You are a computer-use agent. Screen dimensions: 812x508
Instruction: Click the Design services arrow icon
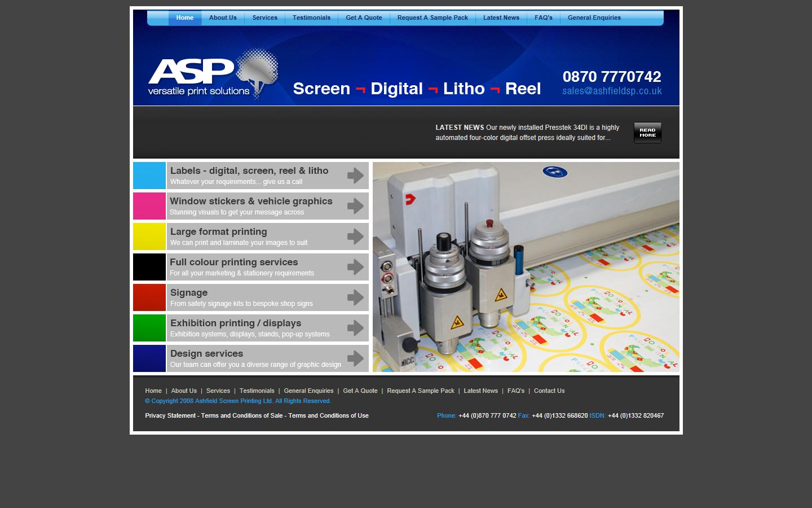pos(355,358)
